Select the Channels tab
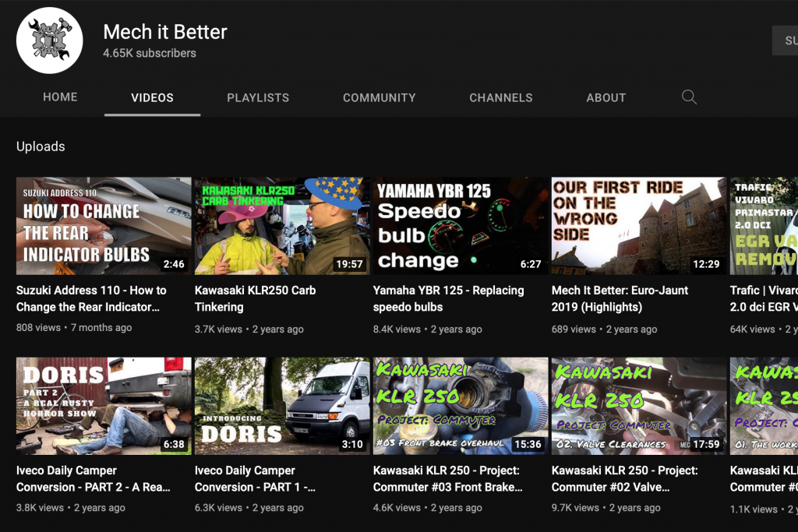The width and height of the screenshot is (798, 532). 500,98
